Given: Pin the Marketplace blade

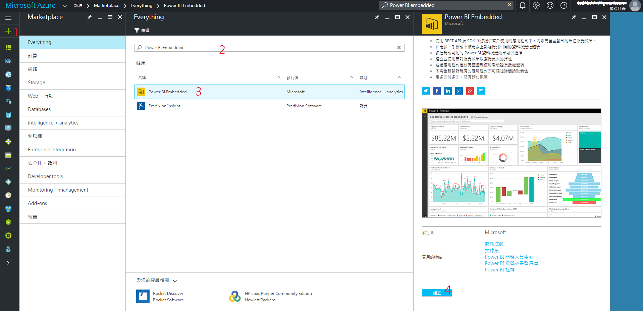Looking at the screenshot, I should coord(90,17).
